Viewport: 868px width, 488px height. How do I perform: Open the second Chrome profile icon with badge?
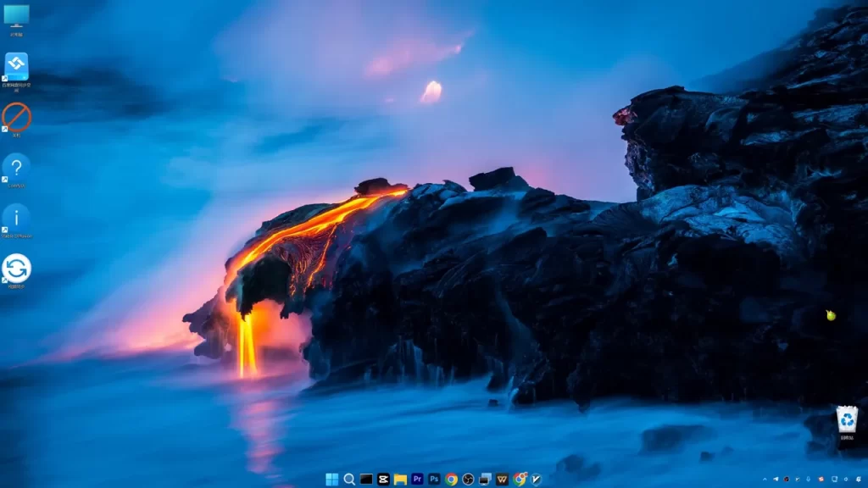520,480
